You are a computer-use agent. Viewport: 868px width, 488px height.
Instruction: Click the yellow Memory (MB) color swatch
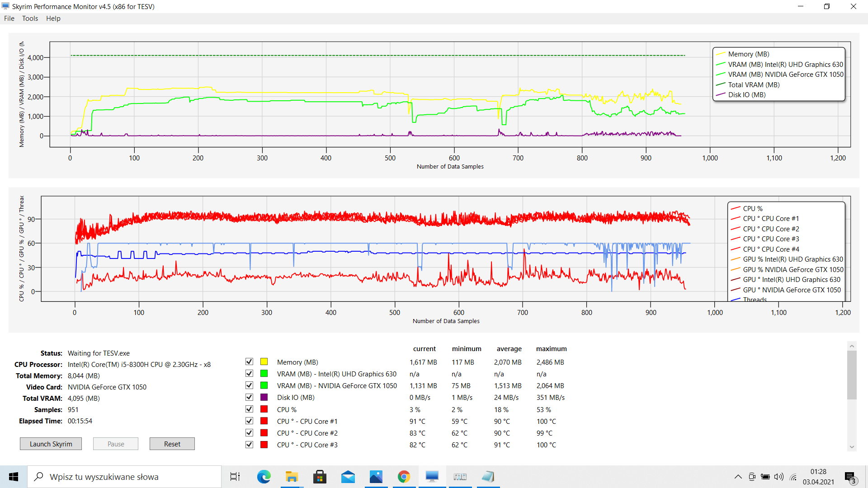coord(264,362)
